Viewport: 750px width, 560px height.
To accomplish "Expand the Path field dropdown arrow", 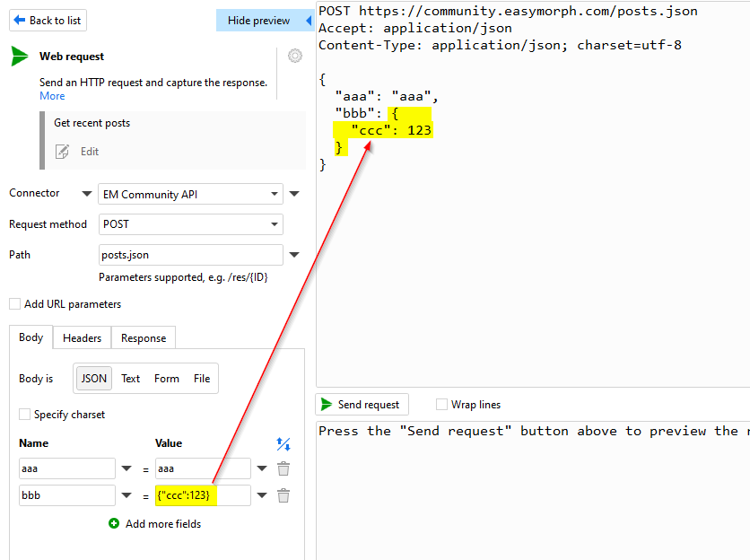I will 293,254.
